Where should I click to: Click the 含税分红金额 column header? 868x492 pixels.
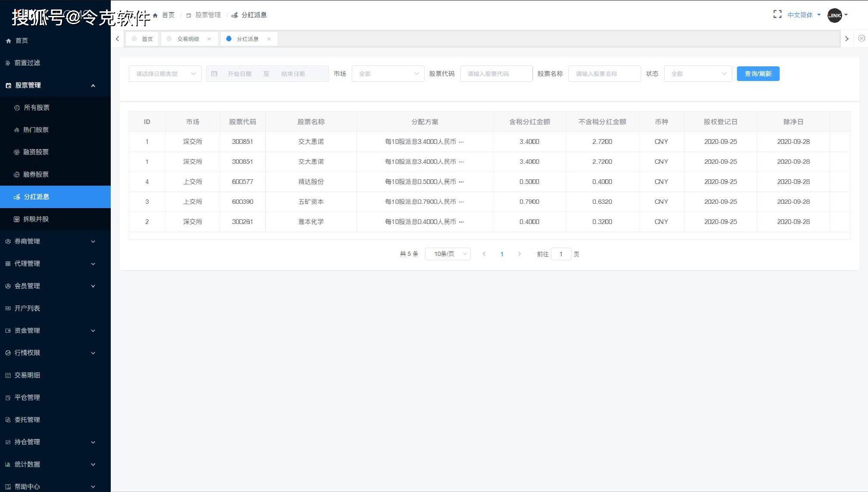(x=530, y=122)
